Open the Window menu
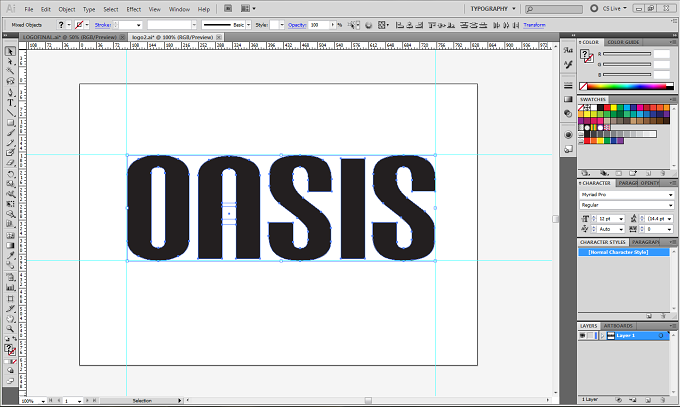The height and width of the screenshot is (407, 680). pyautogui.click(x=179, y=9)
